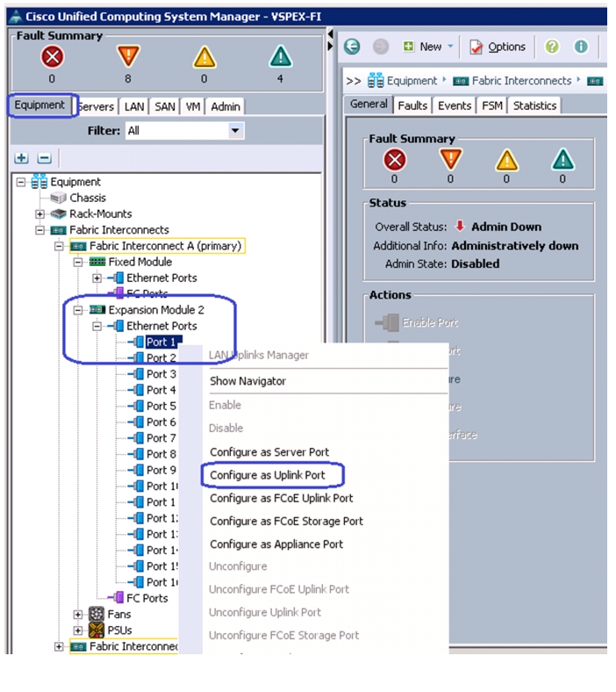Select Port 5 in the tree
Image resolution: width=616 pixels, height=692 pixels.
click(161, 406)
